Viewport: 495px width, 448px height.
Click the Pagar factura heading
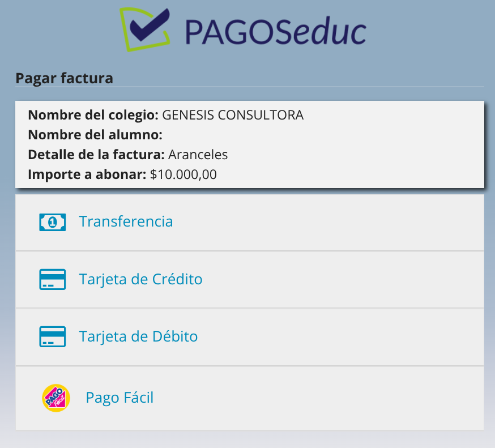click(x=64, y=78)
